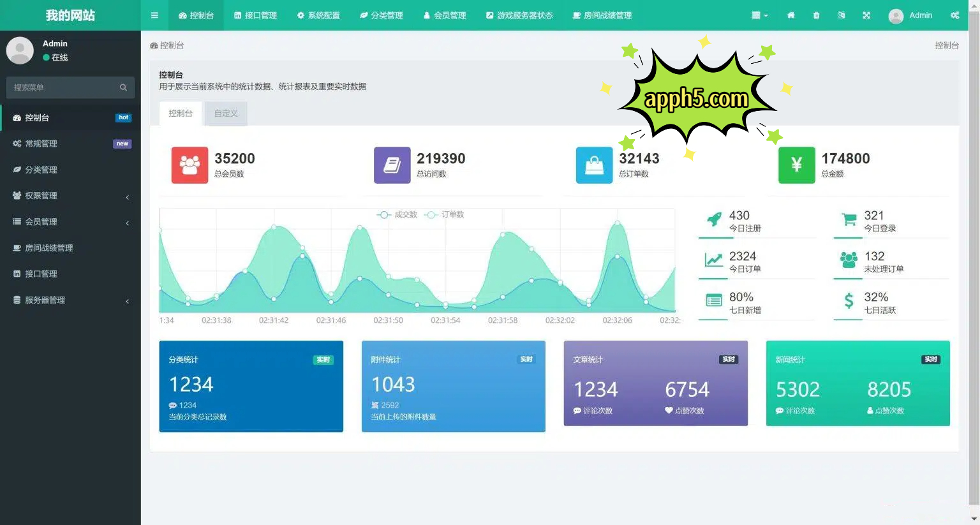Screen dimensions: 980x525
Task: Click the green yen total amount icon
Action: click(796, 165)
